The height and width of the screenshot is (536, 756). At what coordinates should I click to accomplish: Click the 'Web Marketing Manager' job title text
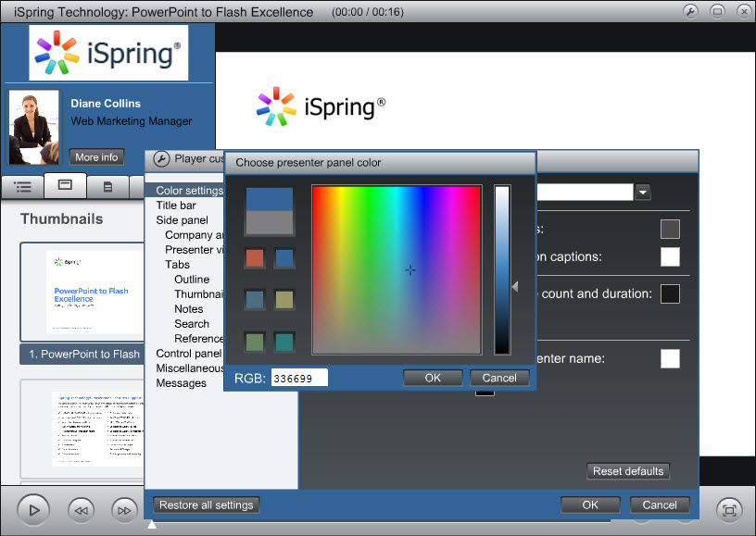(x=132, y=121)
